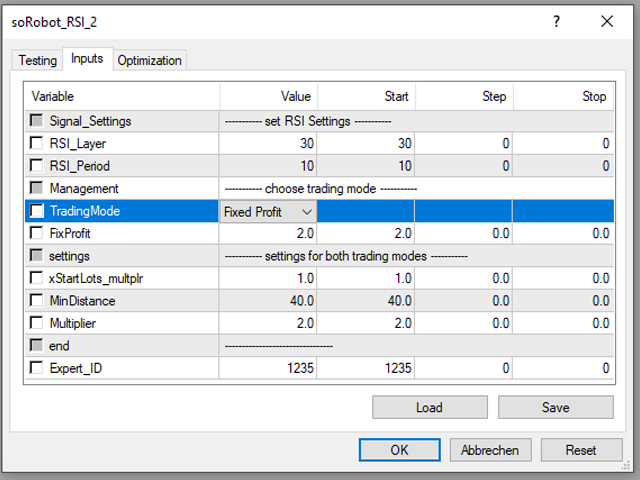Image resolution: width=640 pixels, height=480 pixels.
Task: Select the Expert_ID variable name
Action: coord(76,368)
